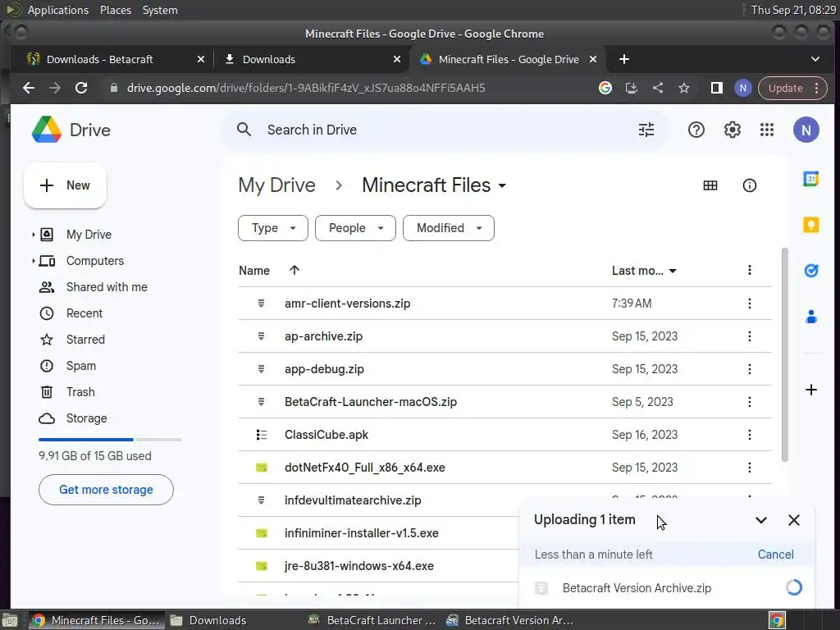
Task: Open Downloads window from taskbar
Action: click(x=208, y=620)
